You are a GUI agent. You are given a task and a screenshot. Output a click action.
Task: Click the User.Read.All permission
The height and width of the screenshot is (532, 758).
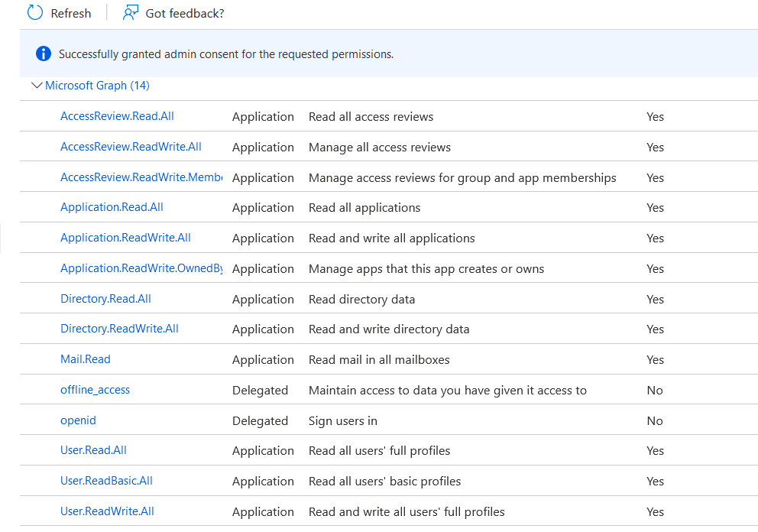pyautogui.click(x=93, y=450)
